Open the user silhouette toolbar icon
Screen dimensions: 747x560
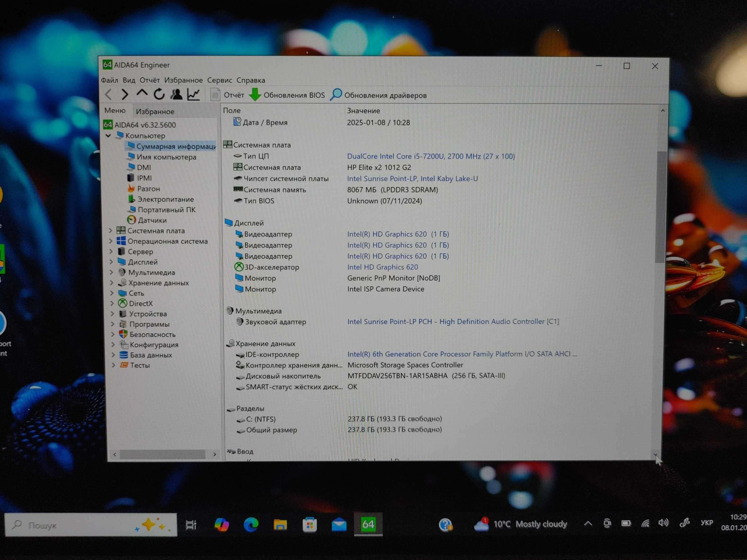point(176,94)
